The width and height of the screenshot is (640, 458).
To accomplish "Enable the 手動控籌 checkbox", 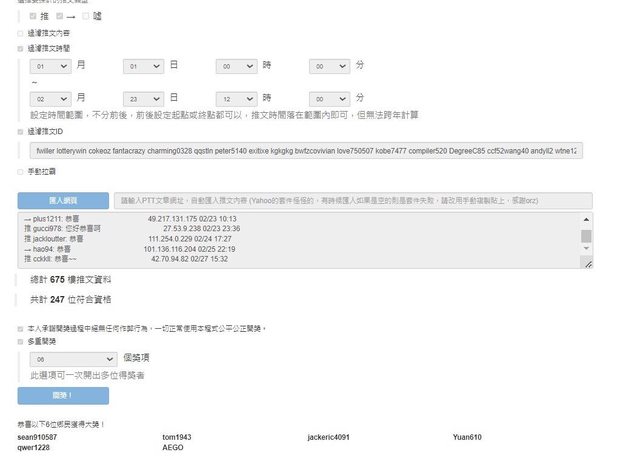I will [x=21, y=172].
